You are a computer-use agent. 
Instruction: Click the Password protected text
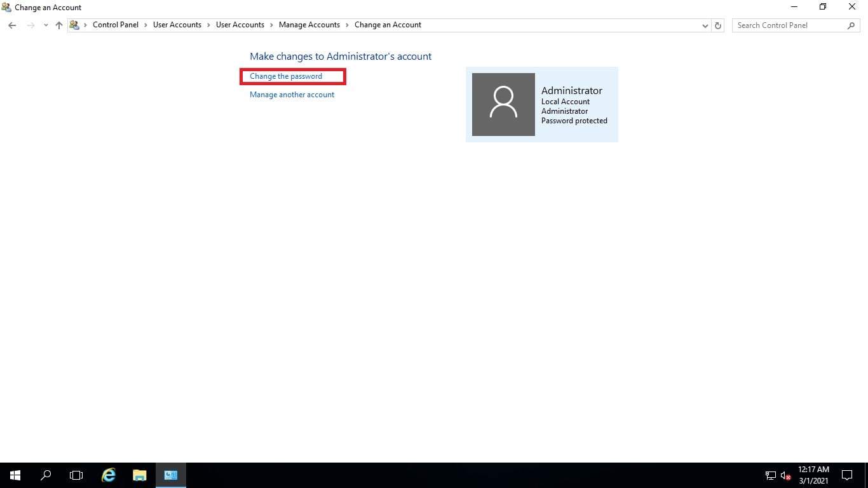point(574,121)
